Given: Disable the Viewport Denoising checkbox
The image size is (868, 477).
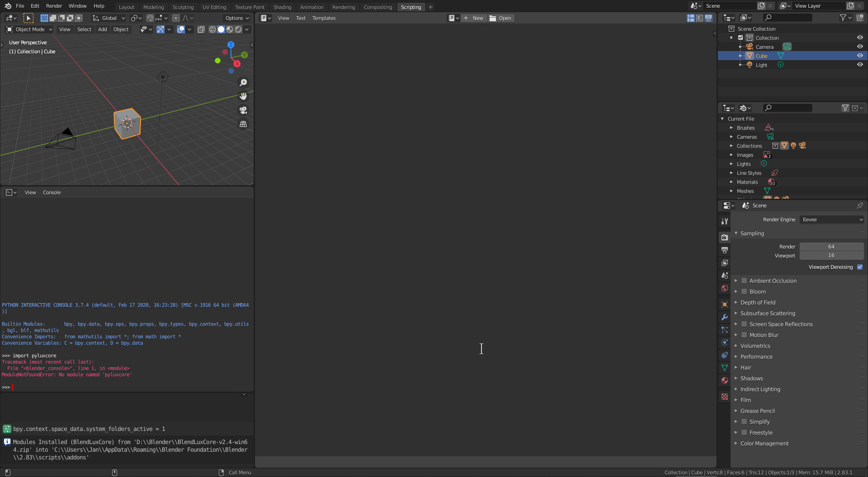Looking at the screenshot, I should [860, 267].
